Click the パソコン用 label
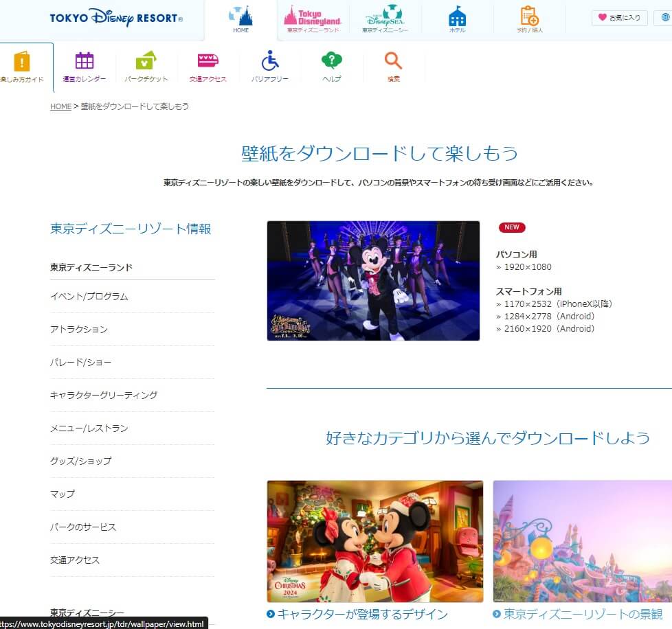The width and height of the screenshot is (672, 629). 517,254
